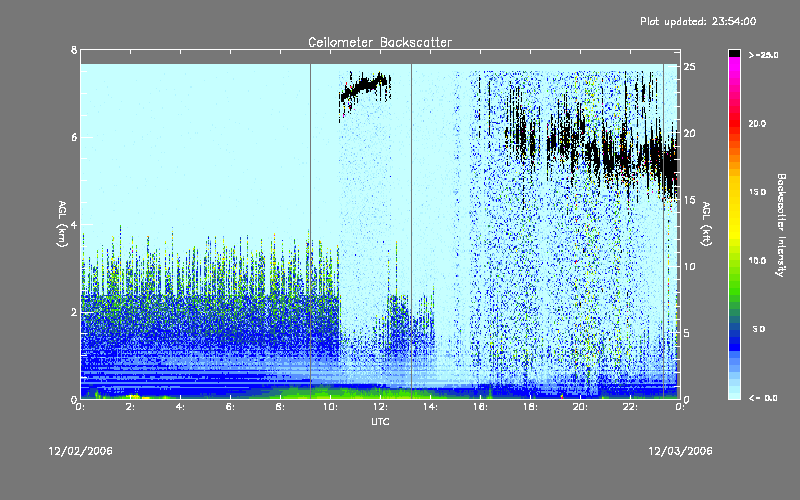Image resolution: width=800 pixels, height=500 pixels.
Task: Click the black top segment of the colorbar
Action: click(734, 53)
